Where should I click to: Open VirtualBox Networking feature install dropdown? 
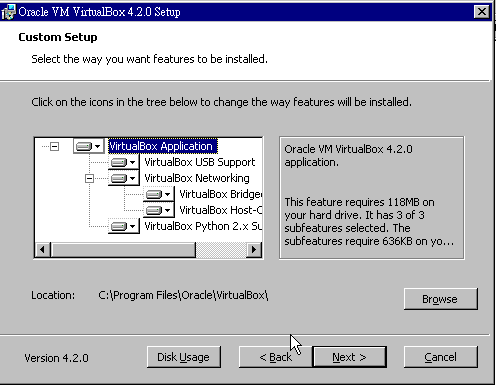pyautogui.click(x=123, y=178)
